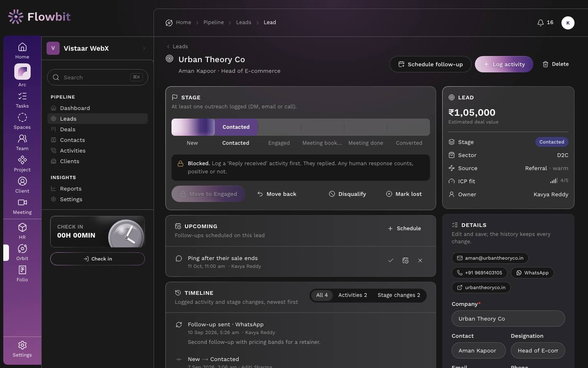
Task: Show All 4 timeline entries
Action: point(322,295)
